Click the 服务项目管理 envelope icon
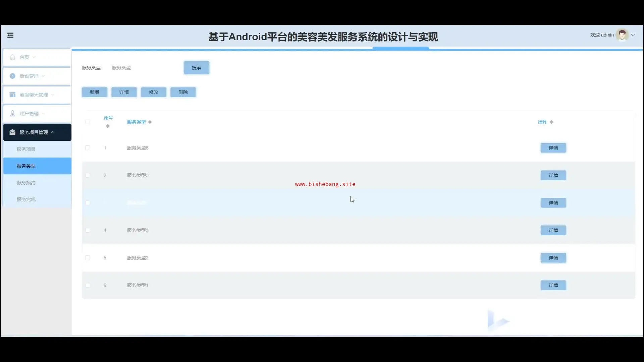644x362 pixels. point(12,132)
